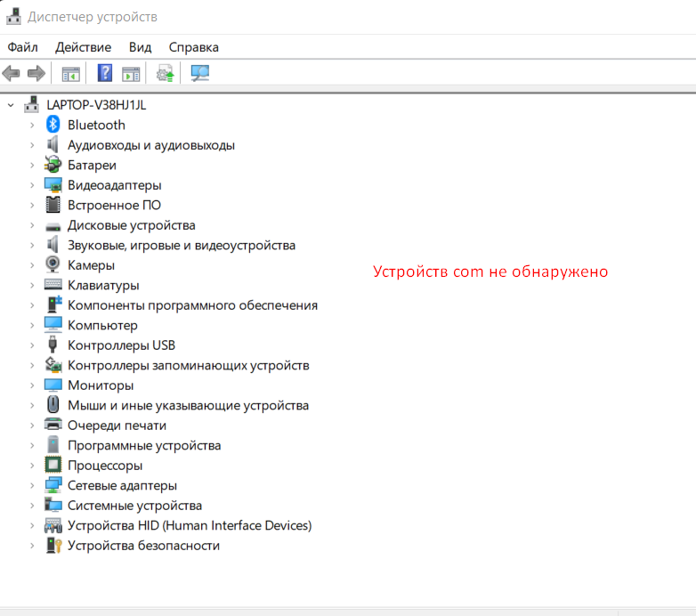Screen dimensions: 696x616
Task: Select the Компьютер tree row
Action: pos(102,325)
